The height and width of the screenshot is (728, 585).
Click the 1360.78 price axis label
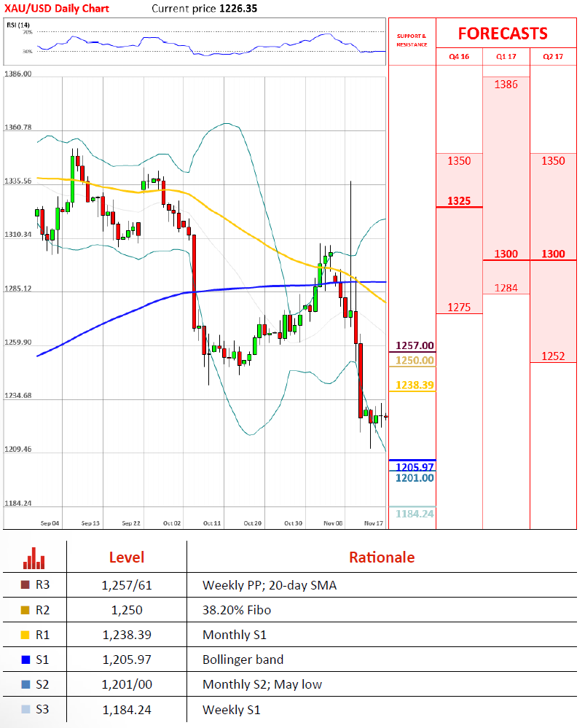[18, 128]
